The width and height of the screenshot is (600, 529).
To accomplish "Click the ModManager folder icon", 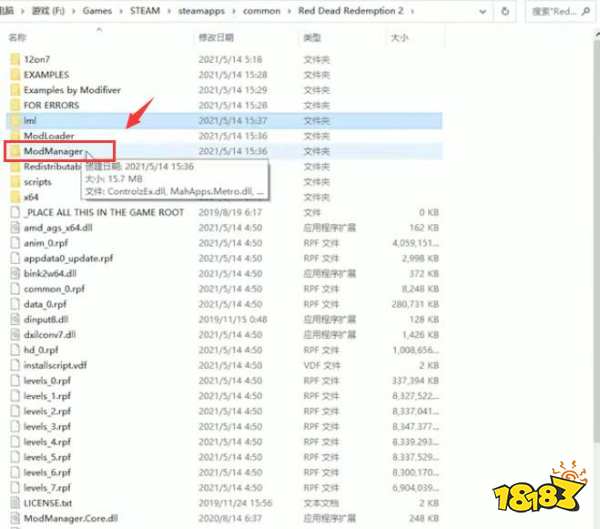I will coord(15,151).
